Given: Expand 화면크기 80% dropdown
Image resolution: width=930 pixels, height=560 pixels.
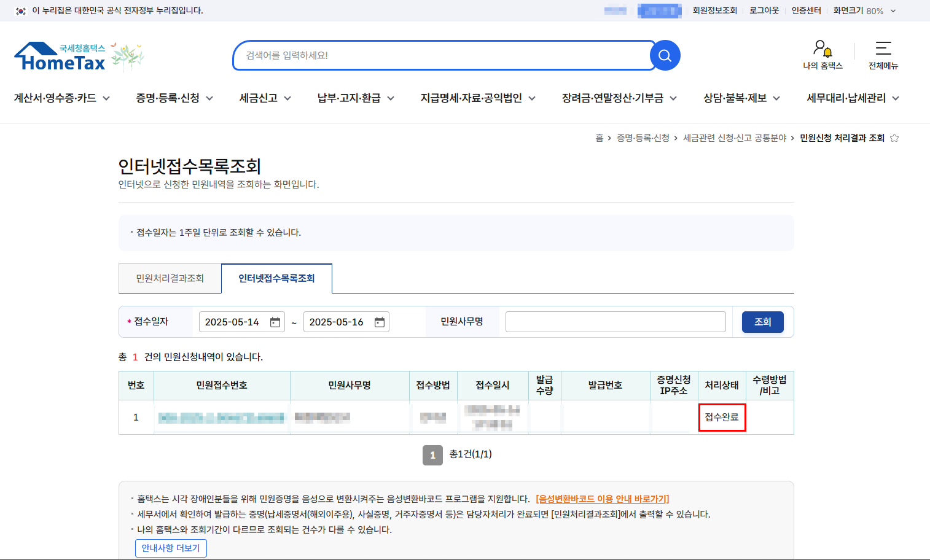Looking at the screenshot, I should tap(864, 10).
